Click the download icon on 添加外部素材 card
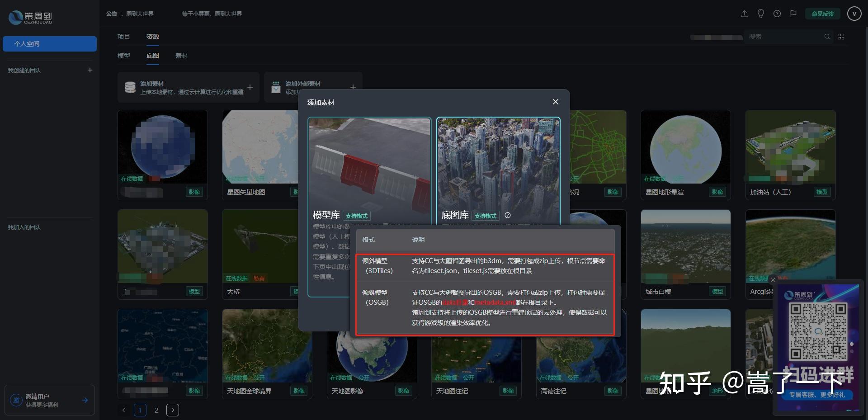Image resolution: width=868 pixels, height=420 pixels. [276, 86]
